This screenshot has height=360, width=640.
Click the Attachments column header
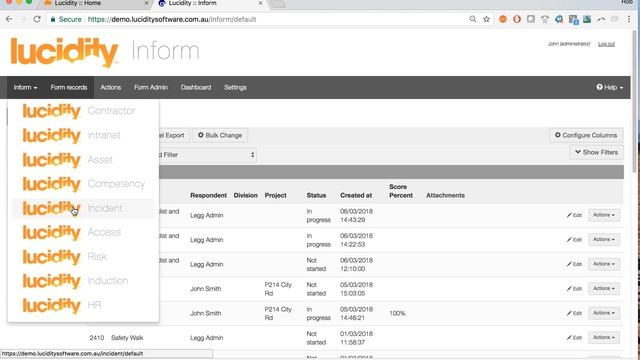click(x=445, y=196)
